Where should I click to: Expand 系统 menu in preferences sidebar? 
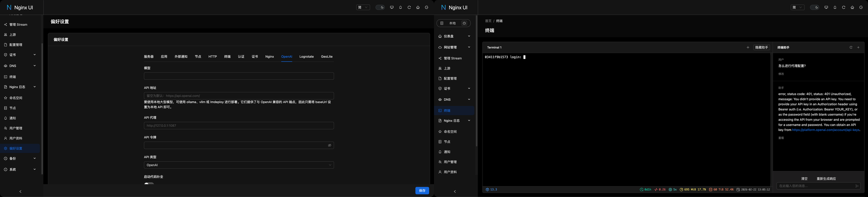click(20, 169)
